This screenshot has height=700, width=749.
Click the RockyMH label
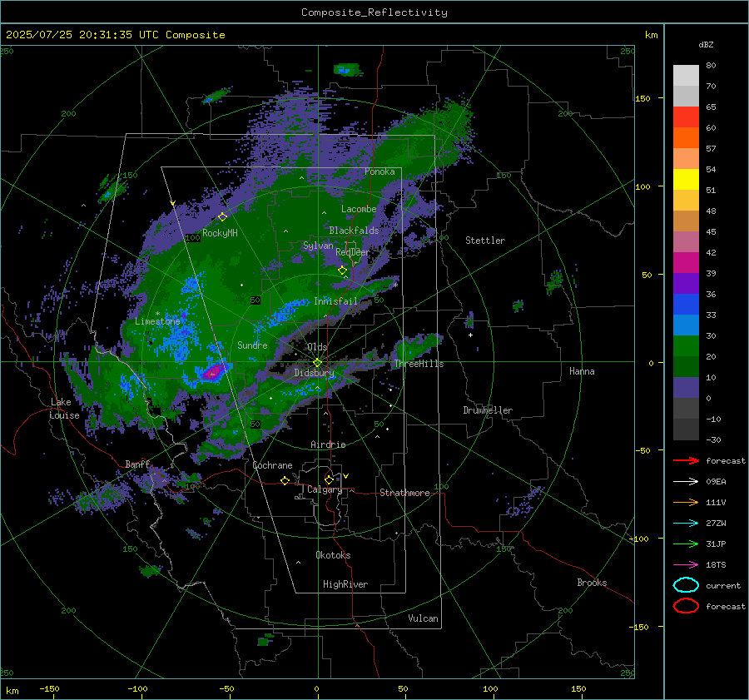pos(220,233)
